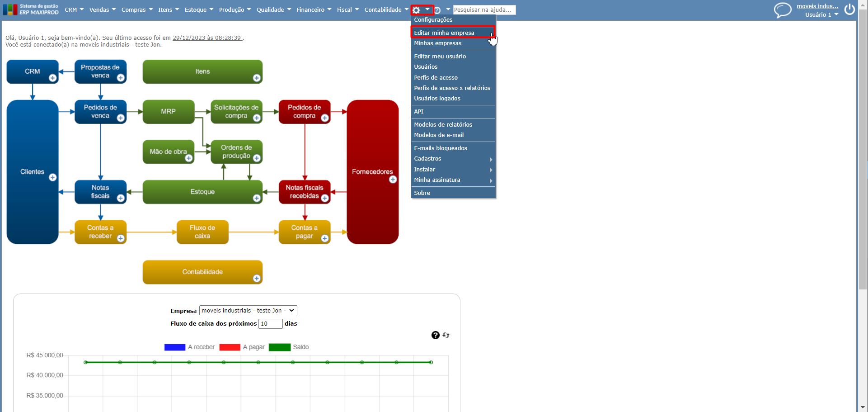Expand the CRM menu
The width and height of the screenshot is (868, 412).
(x=74, y=9)
